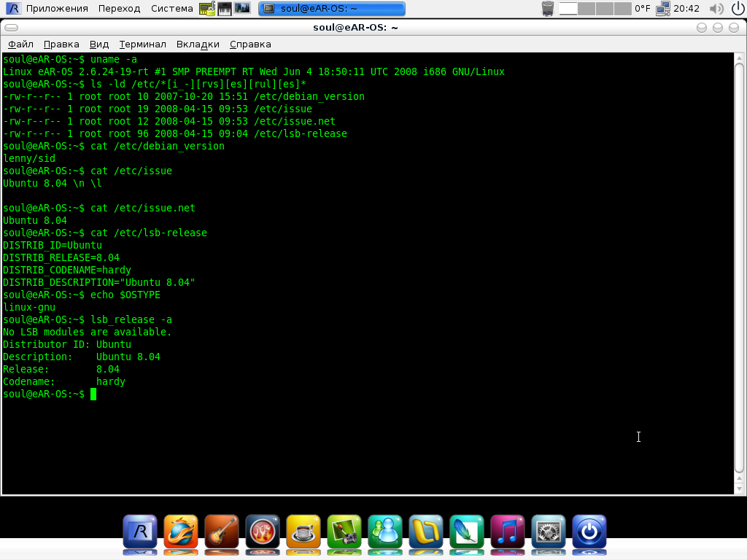Screen dimensions: 747x560
Task: Switch to the first workspace in switcher
Action: coord(568,9)
